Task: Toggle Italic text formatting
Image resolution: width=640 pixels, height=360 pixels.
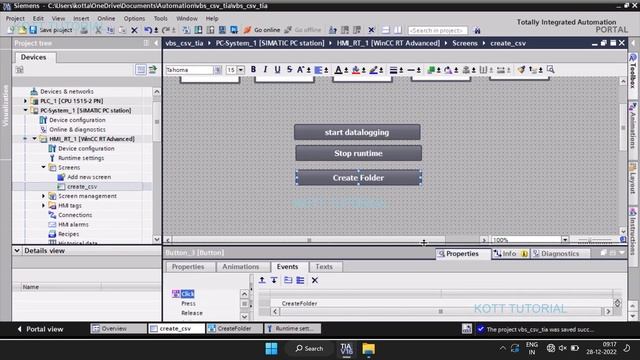Action: (265, 69)
